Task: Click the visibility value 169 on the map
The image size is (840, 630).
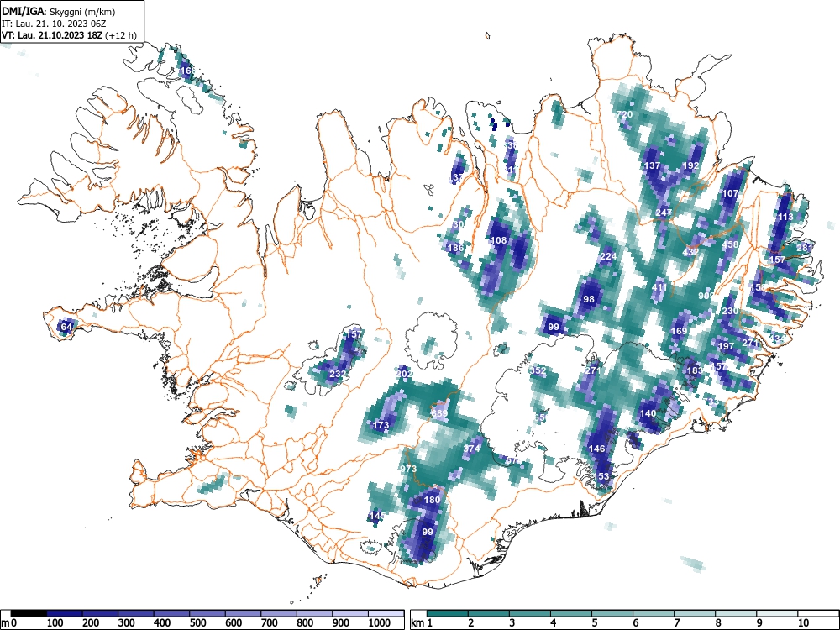Action: (679, 330)
